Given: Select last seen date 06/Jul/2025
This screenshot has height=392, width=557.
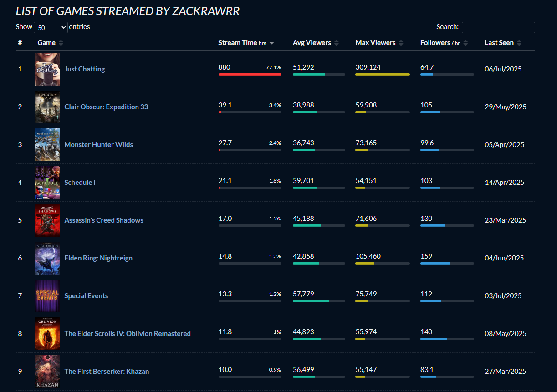Looking at the screenshot, I should point(503,69).
